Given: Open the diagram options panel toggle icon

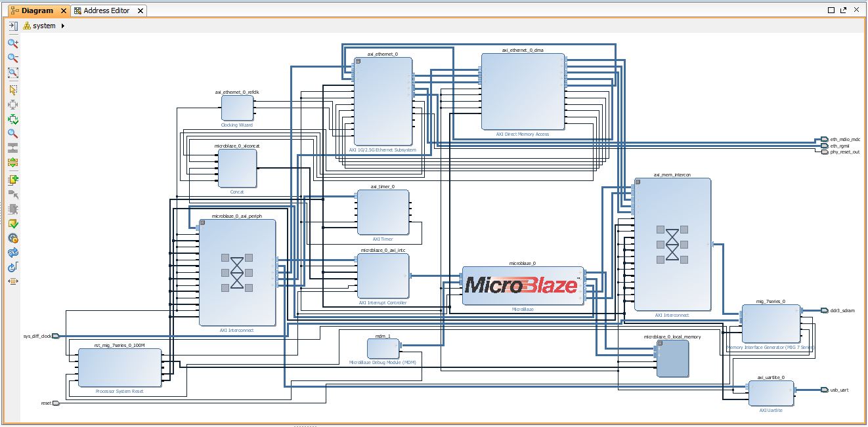Looking at the screenshot, I should click(12, 26).
